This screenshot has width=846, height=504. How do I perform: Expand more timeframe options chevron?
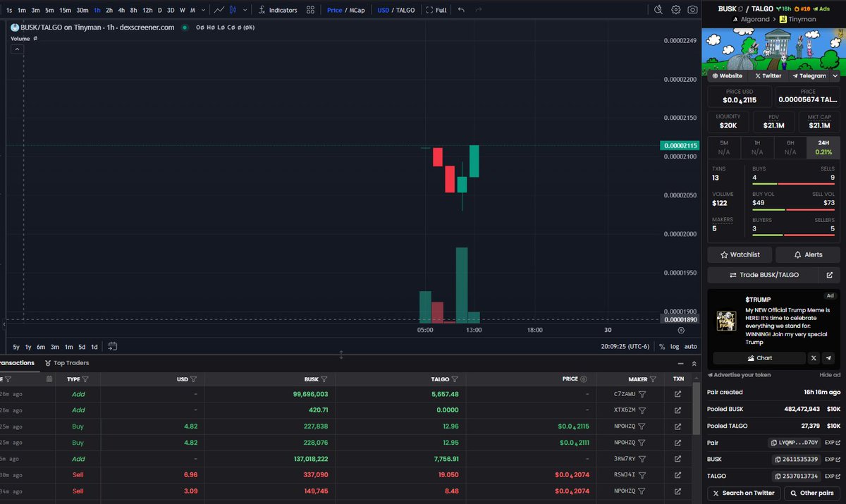coord(203,10)
